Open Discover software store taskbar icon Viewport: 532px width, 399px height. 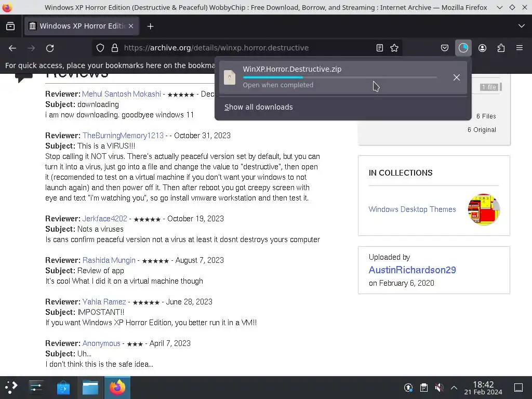tap(63, 387)
